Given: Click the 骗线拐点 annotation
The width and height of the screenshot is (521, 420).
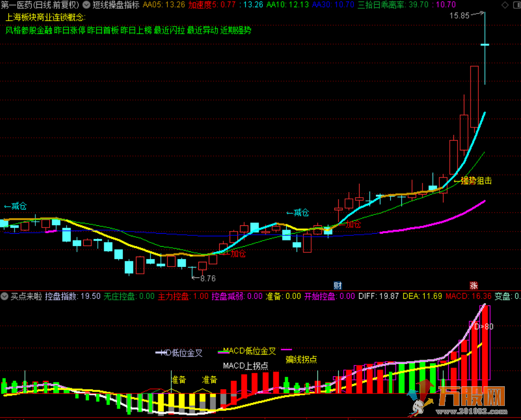Looking at the screenshot, I should point(301,360).
